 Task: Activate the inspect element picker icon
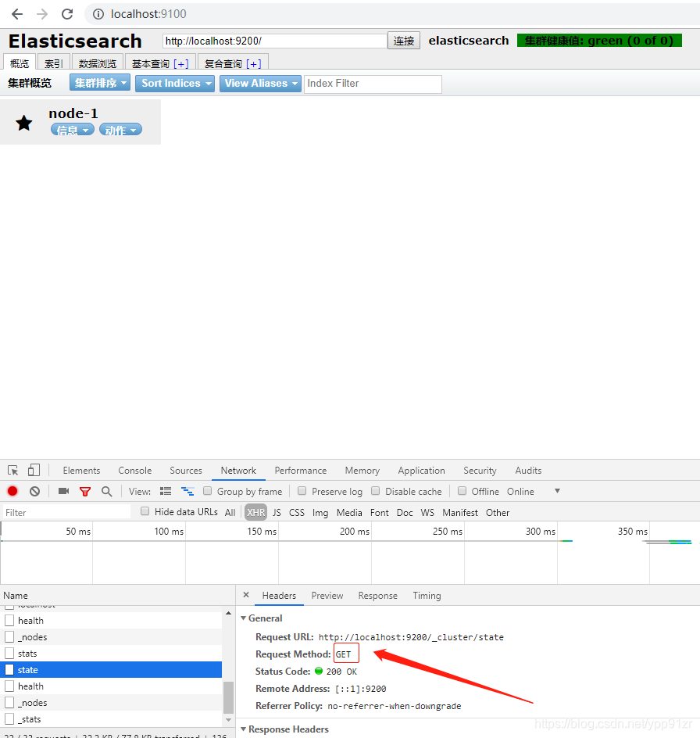click(x=13, y=470)
